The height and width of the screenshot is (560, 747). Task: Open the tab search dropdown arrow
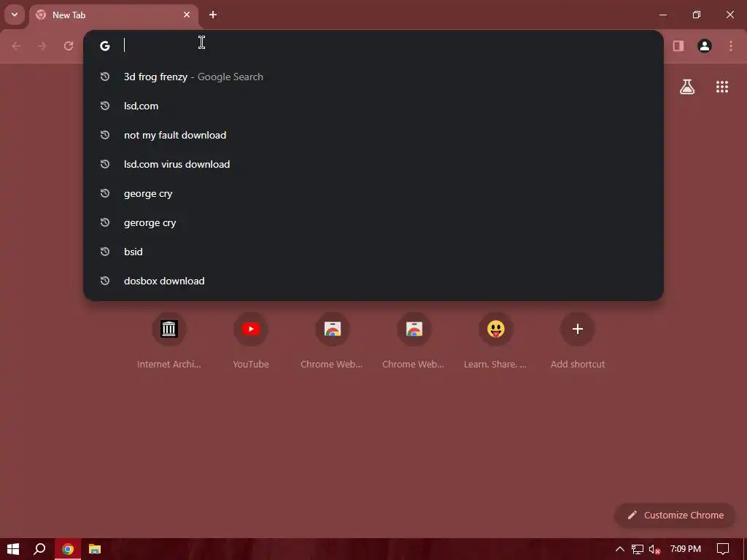15,15
